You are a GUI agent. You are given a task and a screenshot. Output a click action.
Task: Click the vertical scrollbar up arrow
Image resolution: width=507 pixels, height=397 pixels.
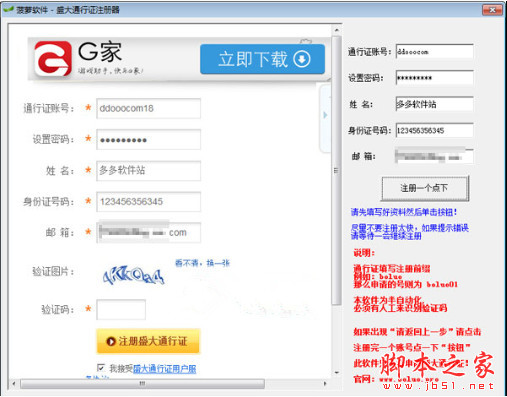(x=337, y=30)
